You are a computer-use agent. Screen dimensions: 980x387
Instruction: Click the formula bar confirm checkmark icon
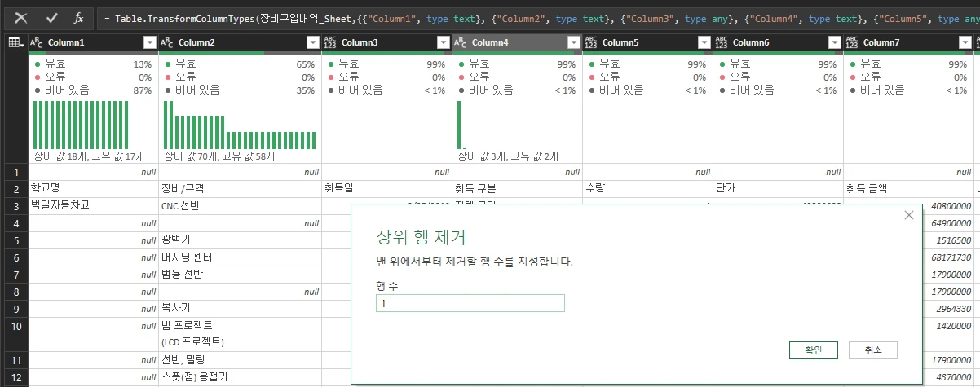(x=51, y=17)
